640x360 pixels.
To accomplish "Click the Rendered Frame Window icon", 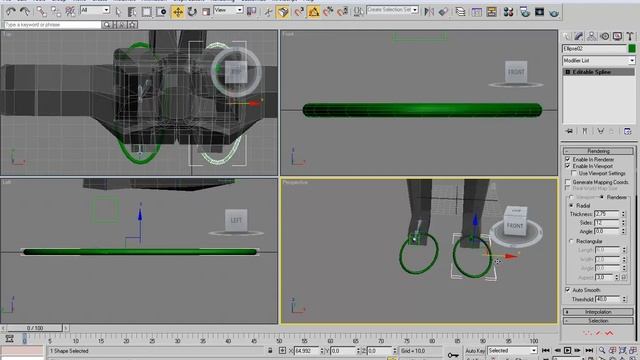I will coord(539,11).
